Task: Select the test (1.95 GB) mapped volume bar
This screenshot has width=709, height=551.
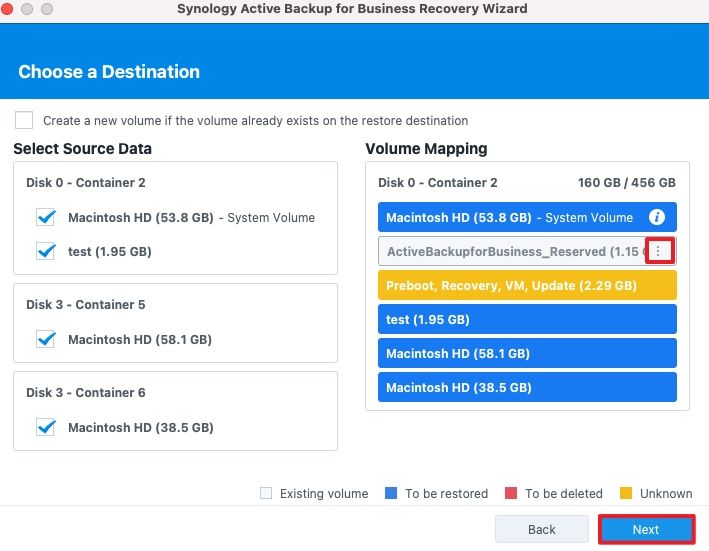Action: click(527, 319)
